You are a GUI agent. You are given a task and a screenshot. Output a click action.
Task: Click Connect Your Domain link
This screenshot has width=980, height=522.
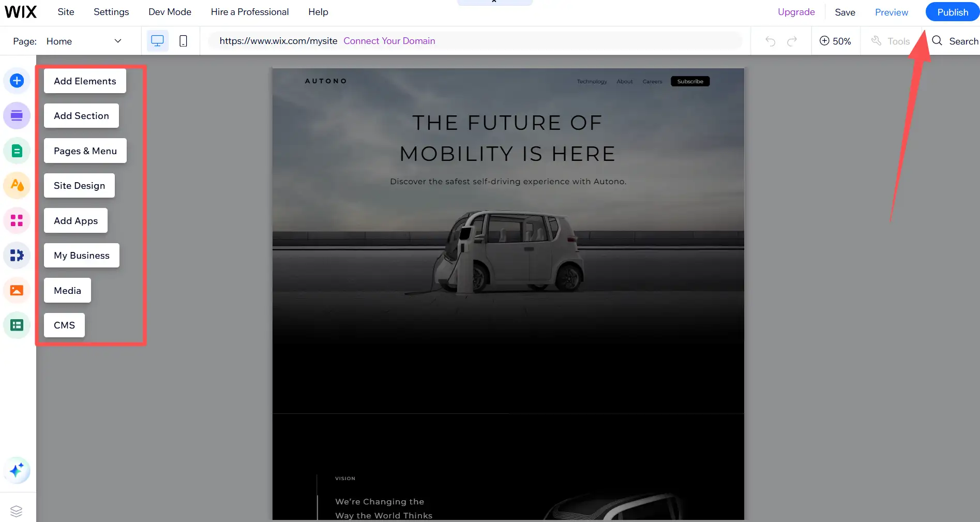tap(389, 41)
